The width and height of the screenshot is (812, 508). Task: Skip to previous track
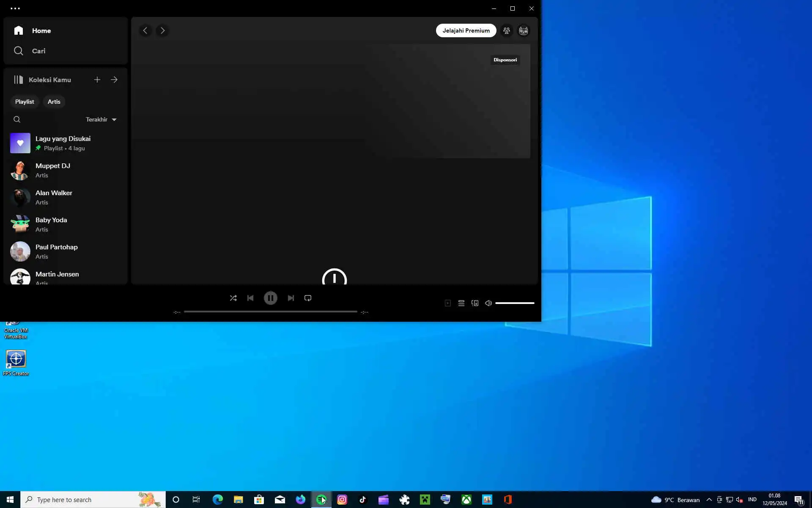[250, 298]
